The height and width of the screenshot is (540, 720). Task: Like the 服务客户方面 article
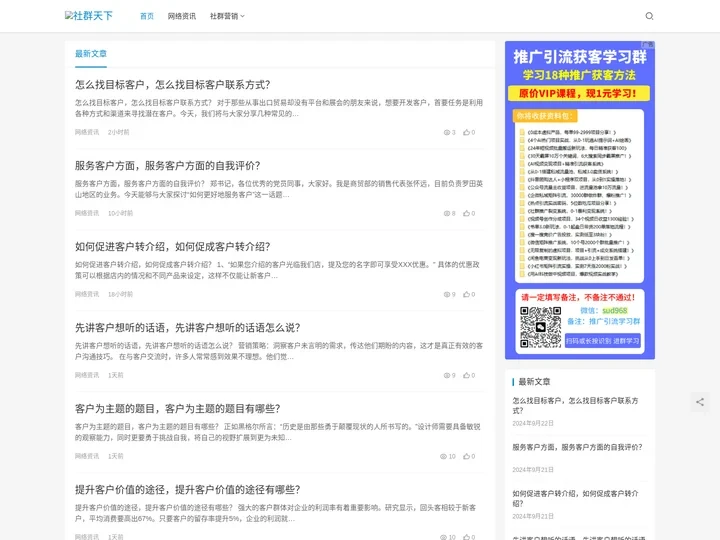tap(467, 213)
